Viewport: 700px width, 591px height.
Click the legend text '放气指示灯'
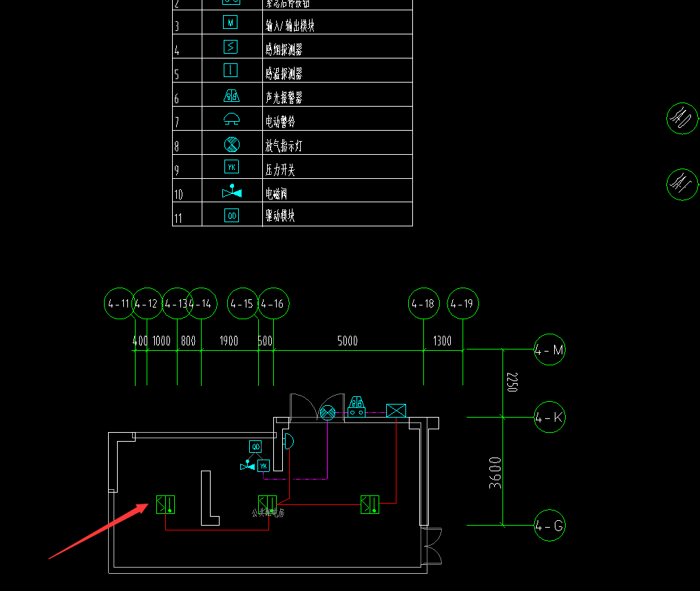tap(284, 146)
